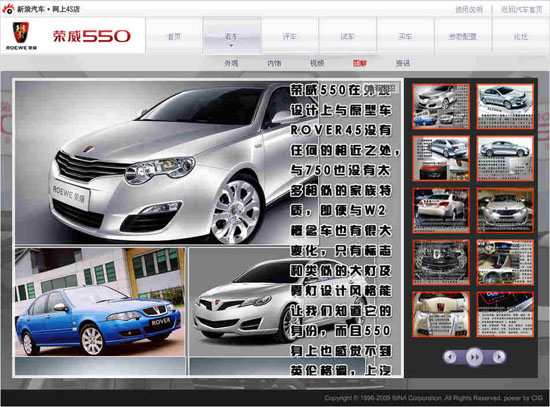
Task: Open the 新浪汽车·网上4S店 header link
Action: click(48, 9)
